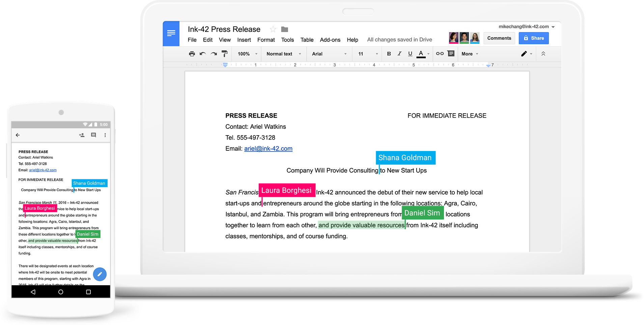Toggle bold formatting
This screenshot has height=325, width=644.
389,54
